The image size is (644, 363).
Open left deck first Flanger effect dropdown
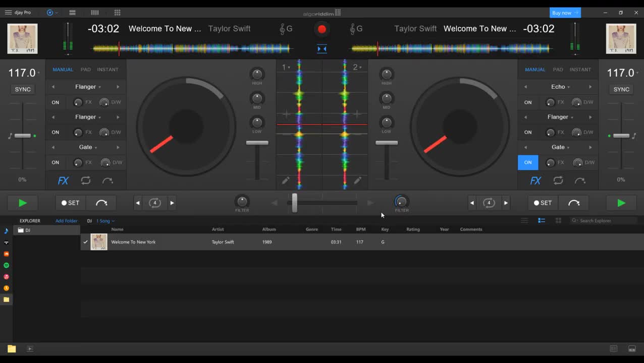pyautogui.click(x=88, y=87)
